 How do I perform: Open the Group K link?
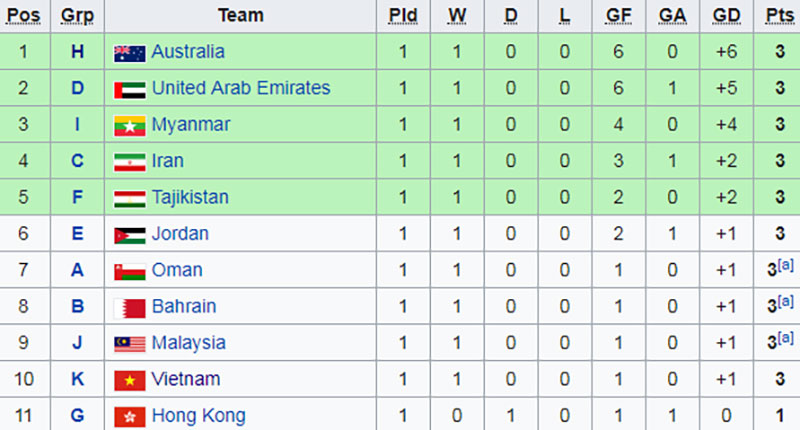pos(78,380)
